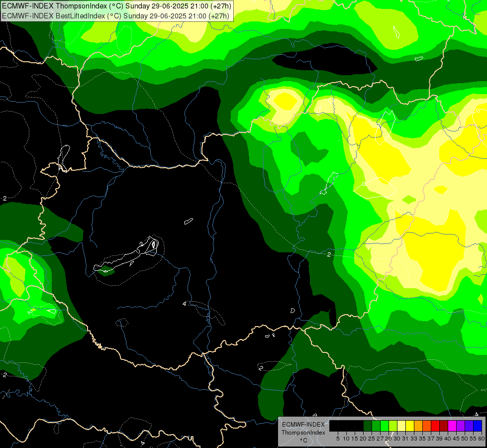487x448 pixels.
Task: Click the legend tick value 37
Action: [x=431, y=439]
